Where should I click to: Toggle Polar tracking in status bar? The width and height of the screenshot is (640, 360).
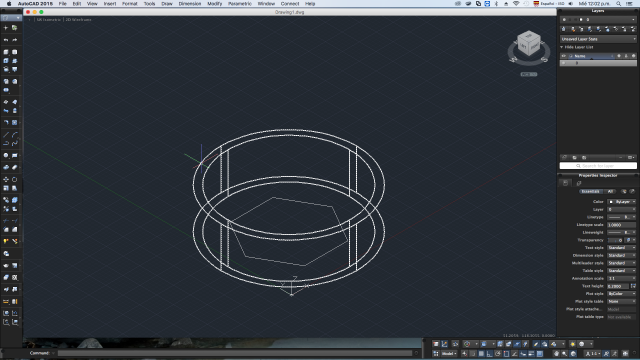tap(498, 353)
